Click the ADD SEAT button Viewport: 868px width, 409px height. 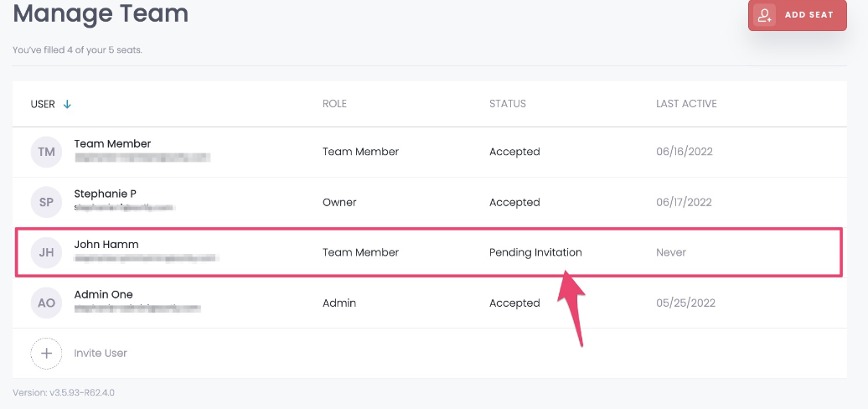pyautogui.click(x=797, y=15)
